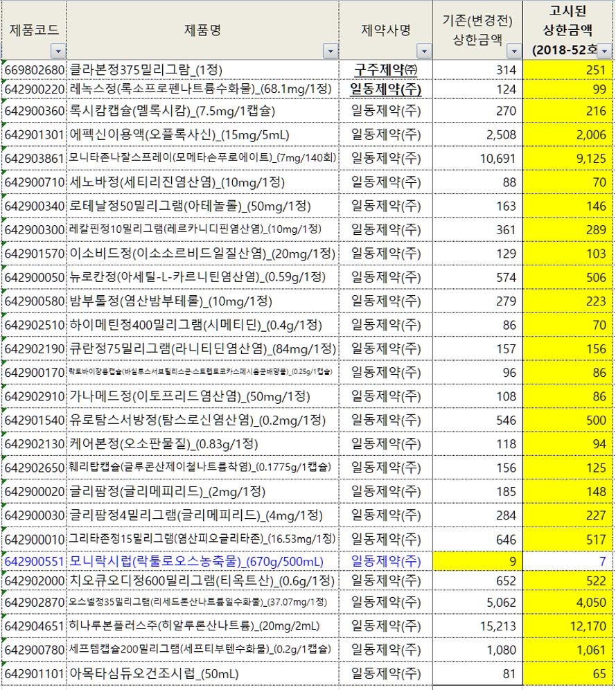The width and height of the screenshot is (616, 690).
Task: Click the 훼리탑캡슐 product name cell
Action: coord(203,468)
